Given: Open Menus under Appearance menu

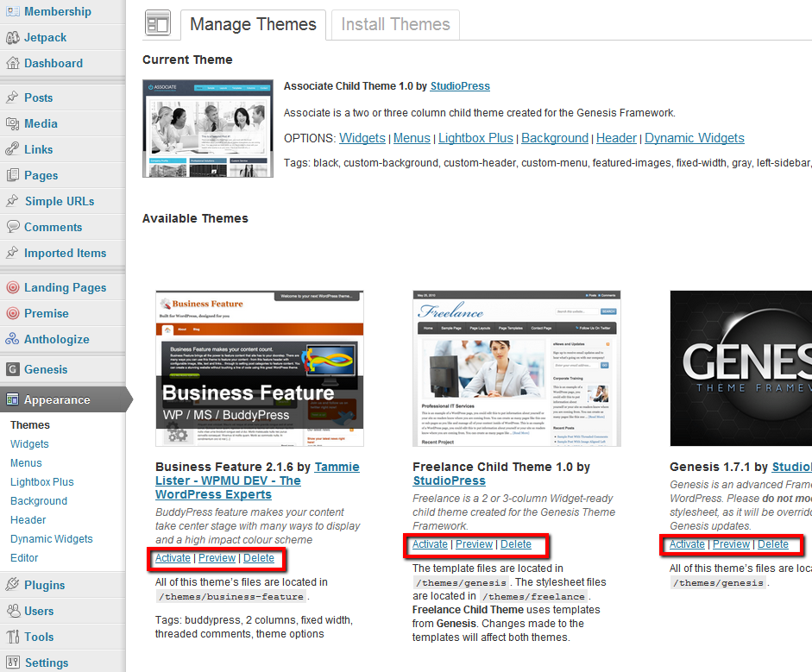Looking at the screenshot, I should [x=26, y=463].
